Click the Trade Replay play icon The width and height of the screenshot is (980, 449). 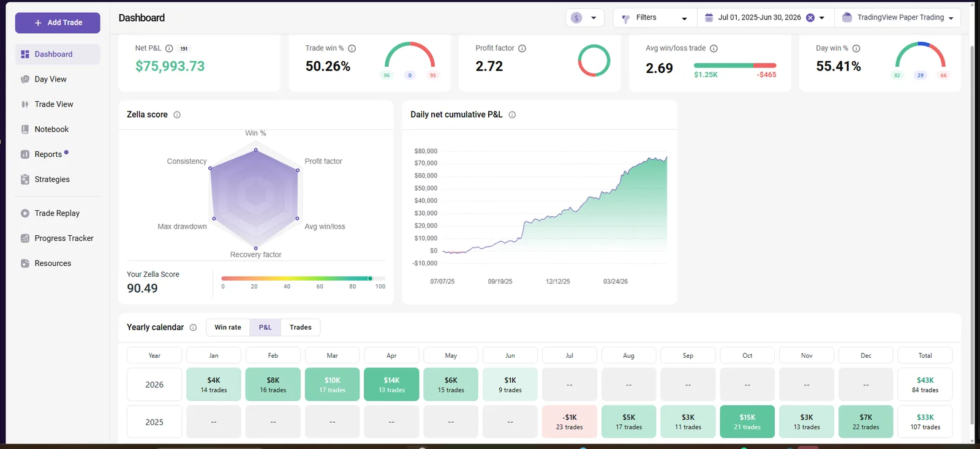coord(25,213)
